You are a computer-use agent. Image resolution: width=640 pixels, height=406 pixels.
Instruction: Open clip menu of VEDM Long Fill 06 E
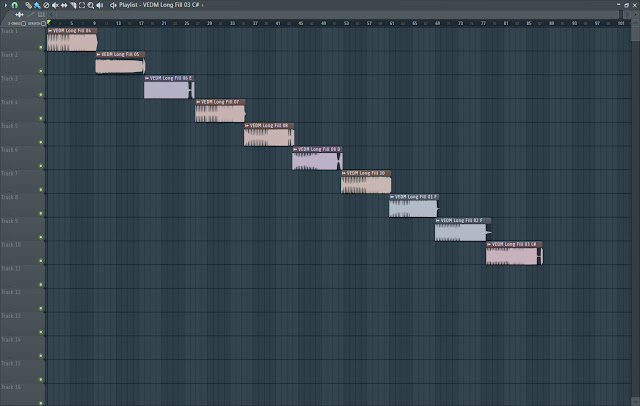click(x=147, y=78)
